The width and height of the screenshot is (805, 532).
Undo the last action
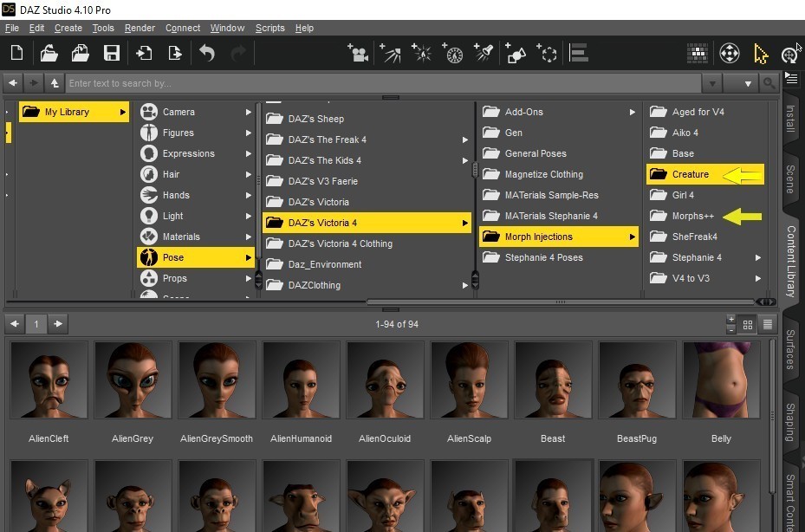207,53
